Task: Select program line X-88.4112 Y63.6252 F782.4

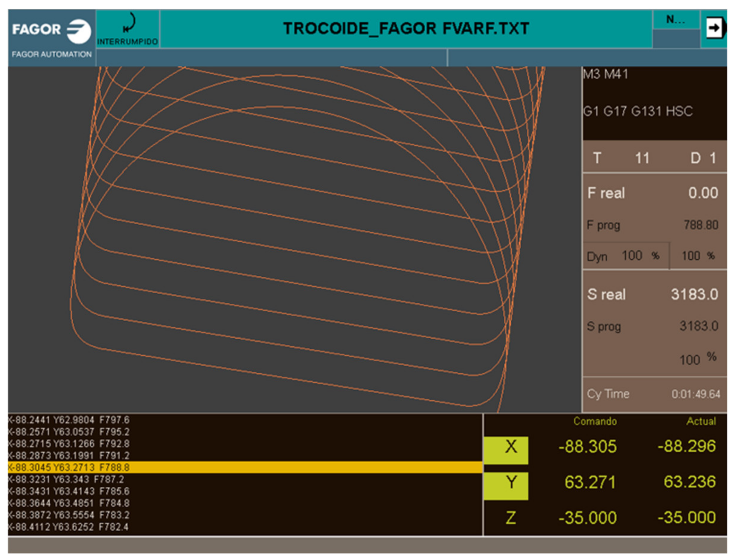Action: [68, 527]
